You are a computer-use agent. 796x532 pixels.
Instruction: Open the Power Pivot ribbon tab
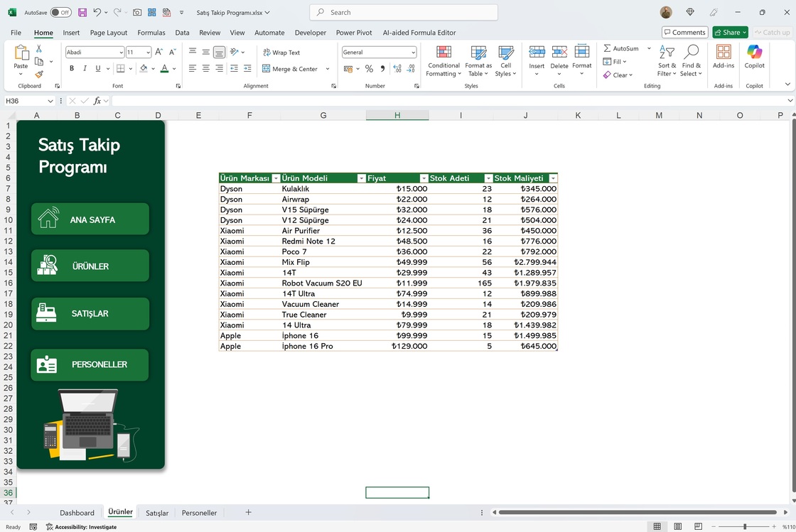(354, 33)
